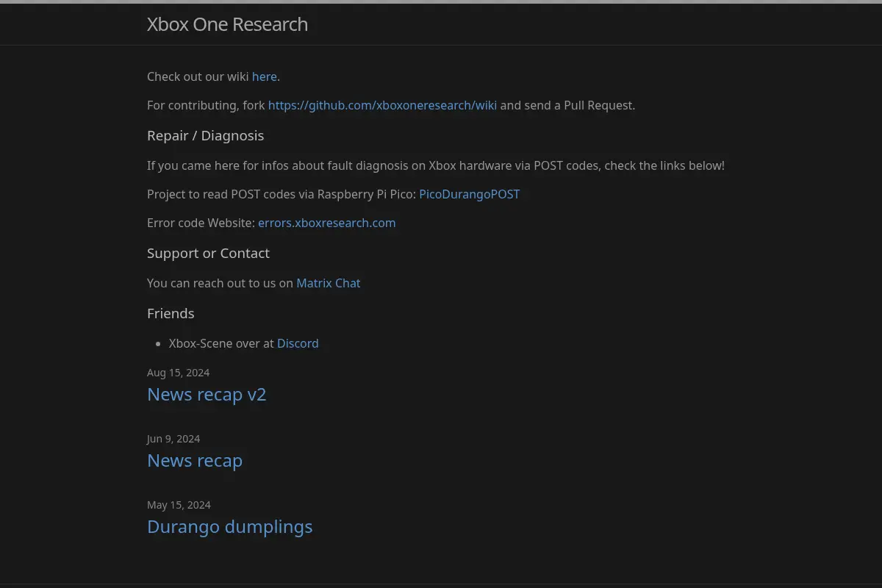This screenshot has height=588, width=882.
Task: Click the 'If you came here for infos' sentence
Action: pyautogui.click(x=436, y=165)
